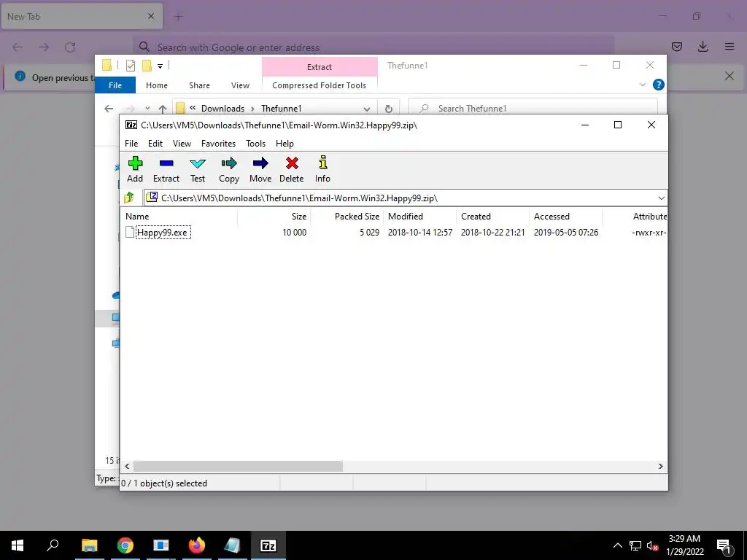Close the Firefox New Tab
This screenshot has width=747, height=560.
coord(150,16)
